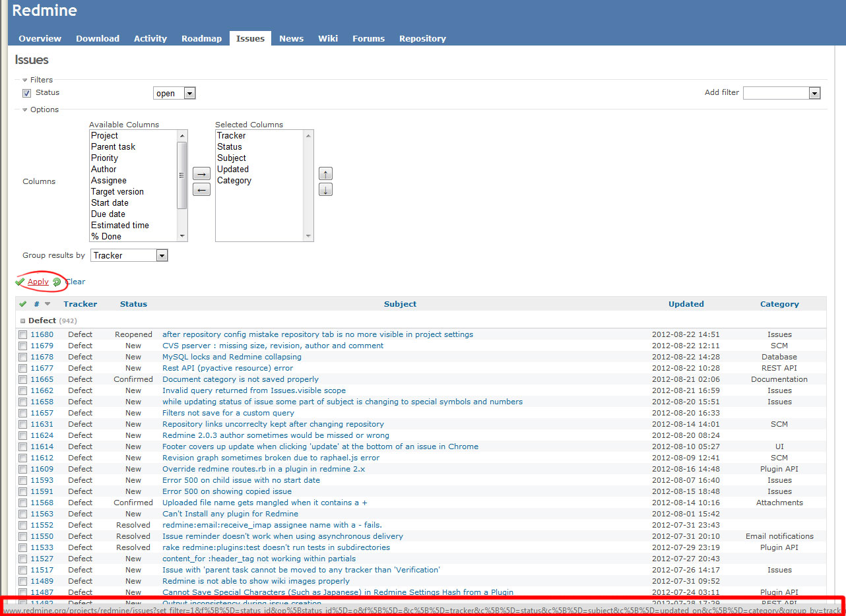846x616 pixels.
Task: Open issue number 11550 link
Action: click(42, 536)
